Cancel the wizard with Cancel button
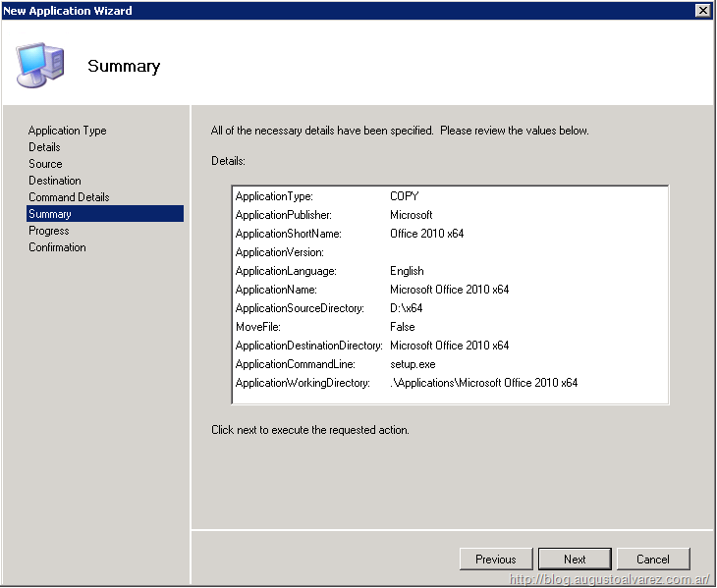The image size is (717, 588). 653,559
